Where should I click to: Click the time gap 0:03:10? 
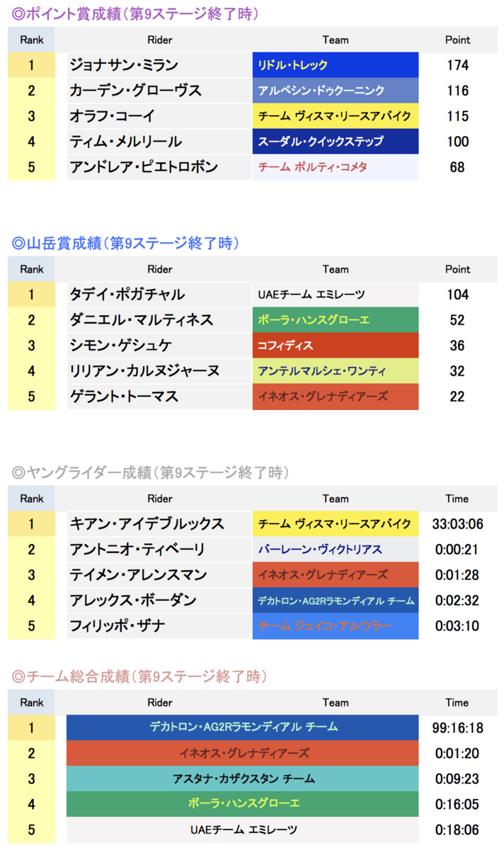pyautogui.click(x=458, y=626)
